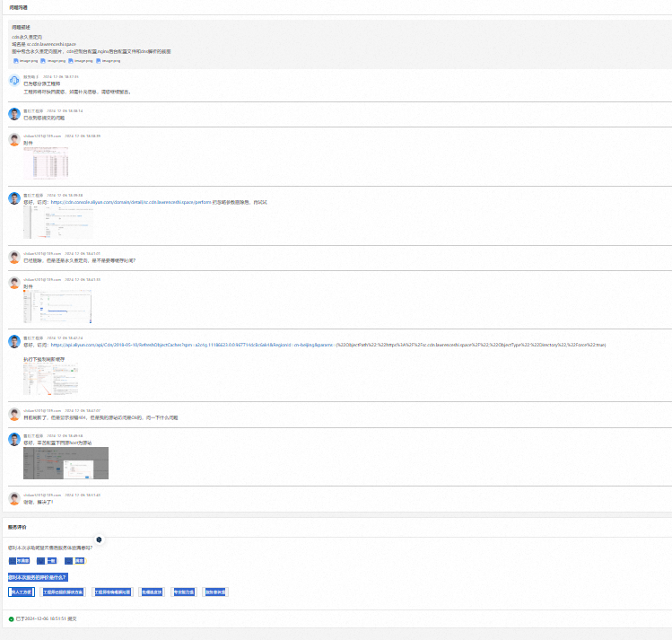Select the 满意 rating face
Screen dimensions: 672x640
click(75, 561)
